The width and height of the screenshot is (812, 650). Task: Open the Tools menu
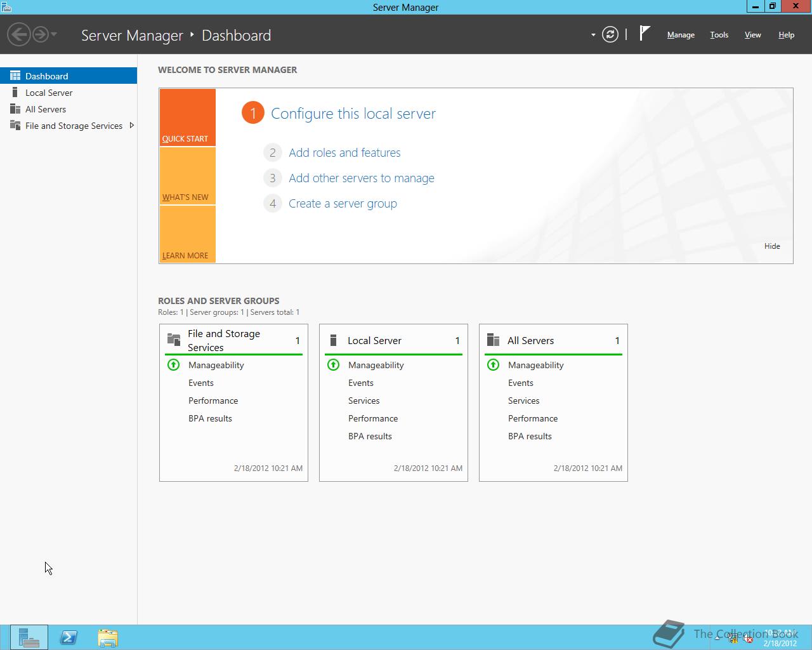pyautogui.click(x=719, y=35)
